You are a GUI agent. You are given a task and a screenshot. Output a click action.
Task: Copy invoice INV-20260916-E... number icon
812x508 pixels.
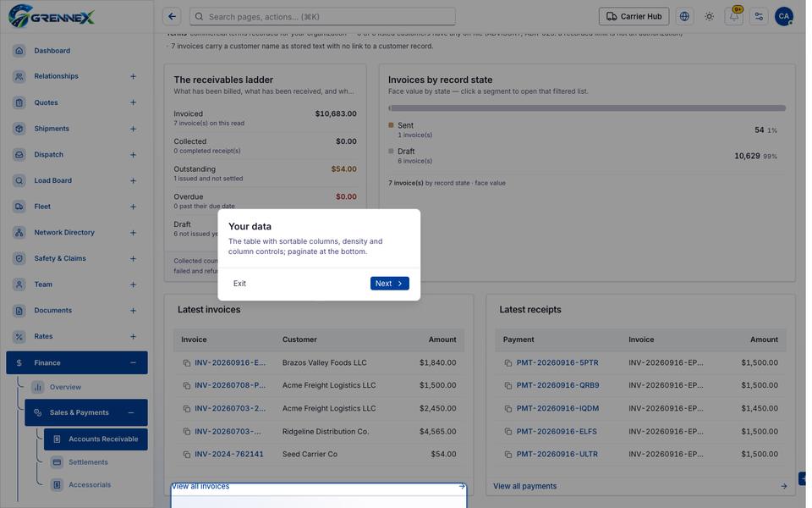(186, 363)
